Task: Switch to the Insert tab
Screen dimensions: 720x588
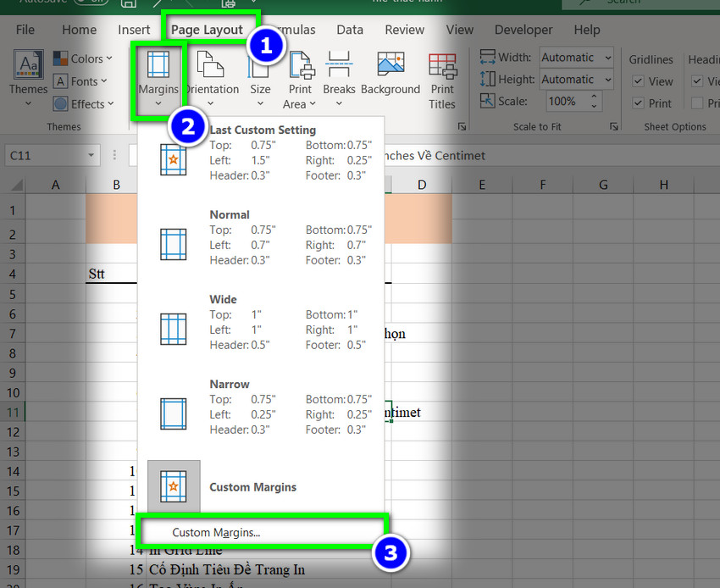Action: (134, 30)
